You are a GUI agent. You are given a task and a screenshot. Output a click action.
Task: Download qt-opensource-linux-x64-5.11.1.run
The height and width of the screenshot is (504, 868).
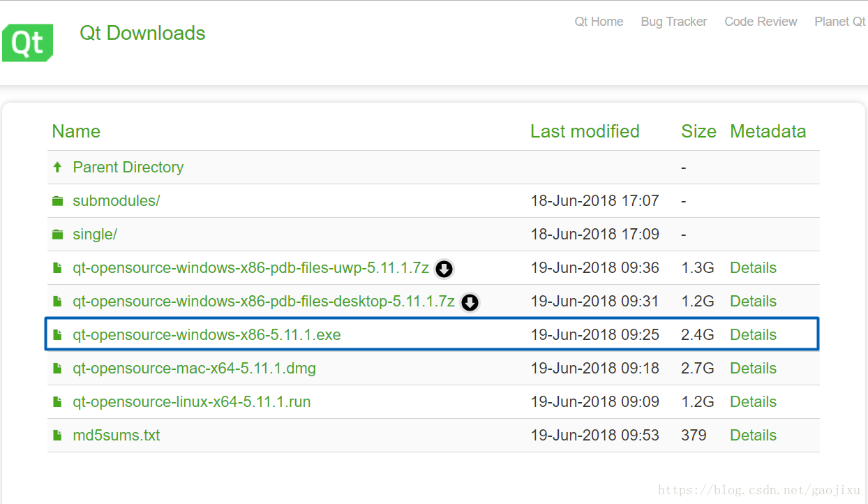pyautogui.click(x=192, y=402)
